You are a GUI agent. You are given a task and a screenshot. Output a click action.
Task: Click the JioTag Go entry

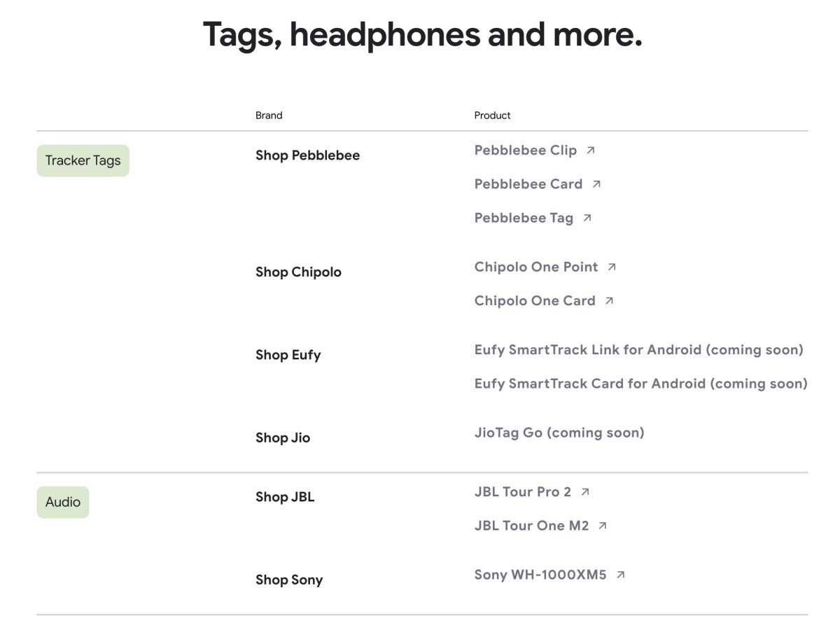coord(559,433)
